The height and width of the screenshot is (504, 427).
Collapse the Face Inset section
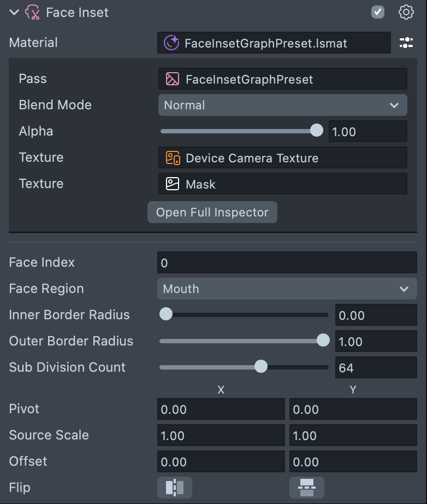click(x=14, y=13)
